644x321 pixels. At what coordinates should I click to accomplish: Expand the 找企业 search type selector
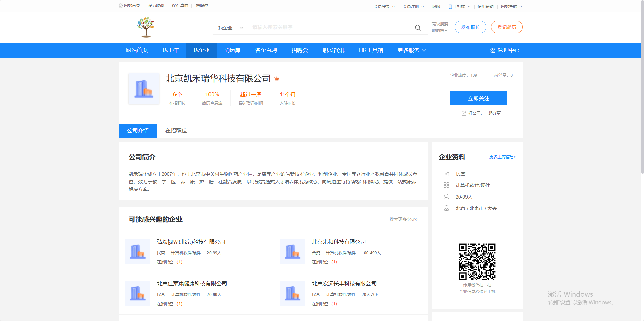point(230,28)
